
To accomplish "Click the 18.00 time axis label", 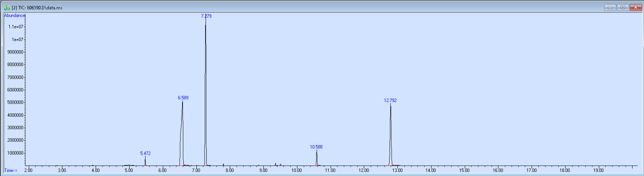I will tap(565, 170).
